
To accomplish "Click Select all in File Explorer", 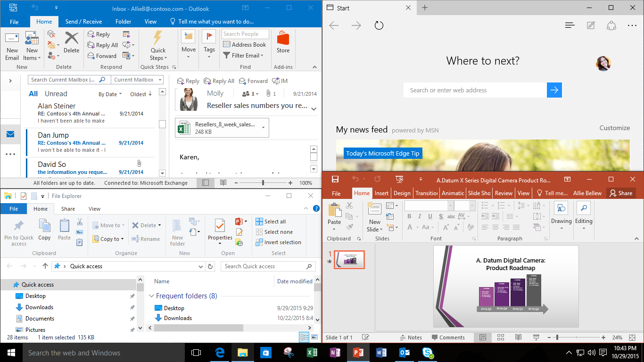I will tap(271, 222).
